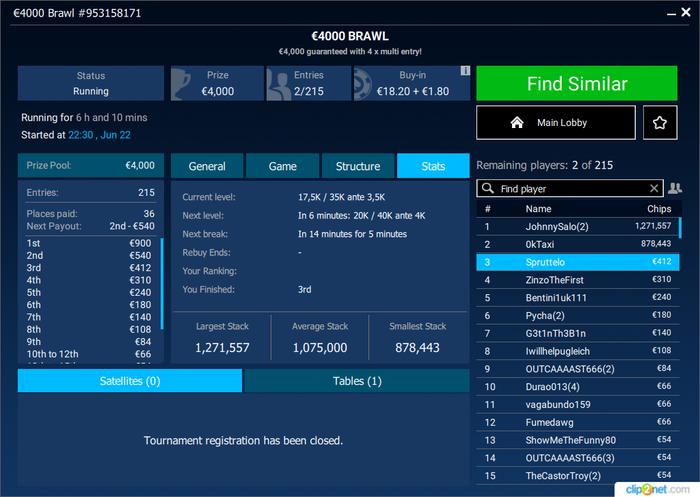This screenshot has width=700, height=497.
Task: Click the 5th place €240 payout row
Action: click(x=89, y=292)
